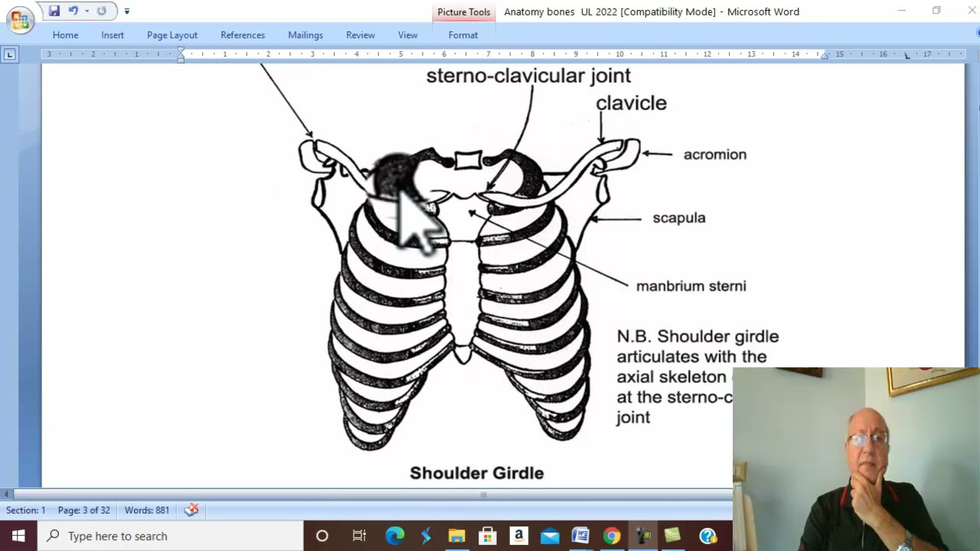The height and width of the screenshot is (551, 980).
Task: Open Microsoft Store from taskbar
Action: pos(488,536)
